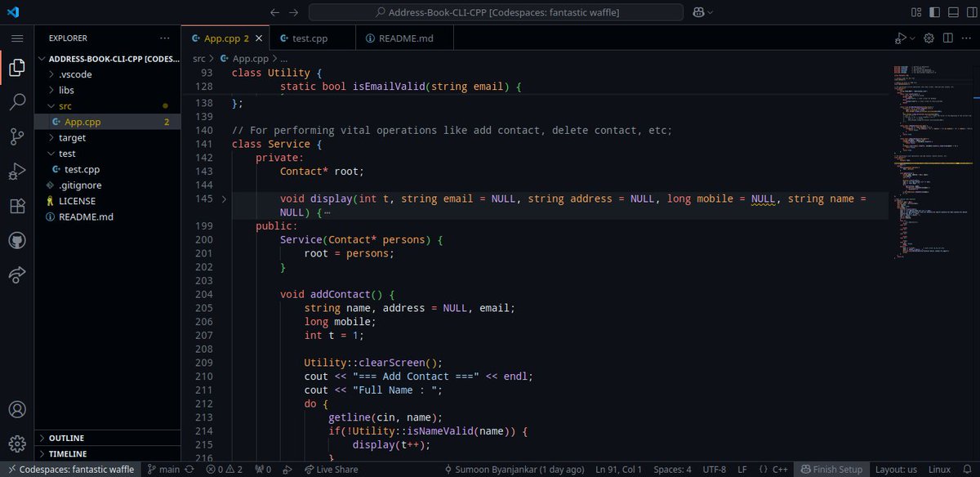The height and width of the screenshot is (477, 980).
Task: Click src in the breadcrumb
Action: point(199,59)
